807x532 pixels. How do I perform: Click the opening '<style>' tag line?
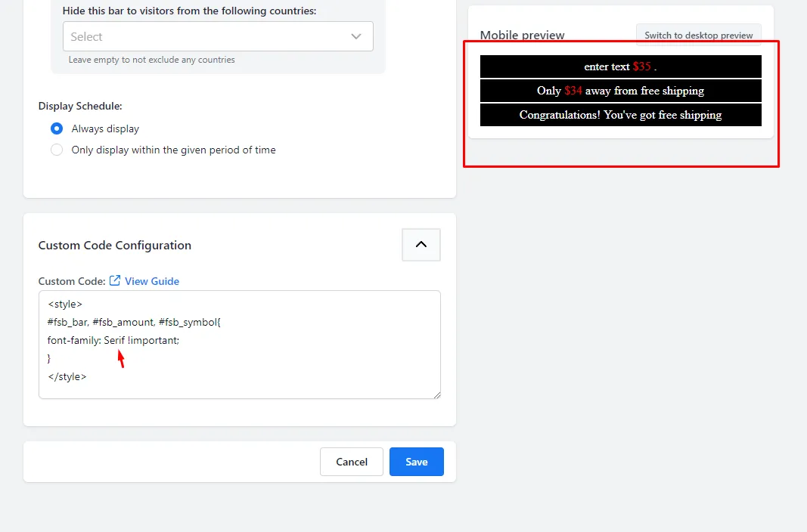click(65, 305)
